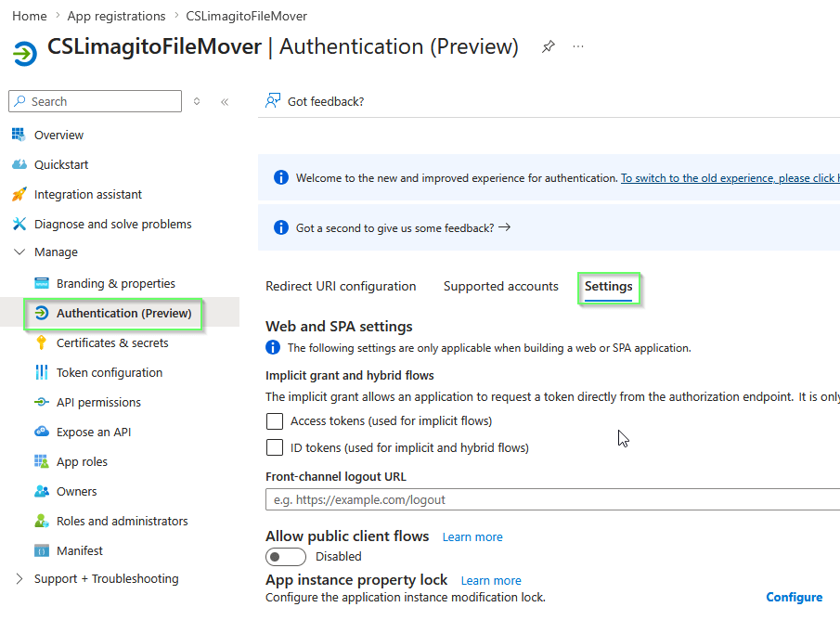Open Learn more about public client flows

[x=472, y=536]
